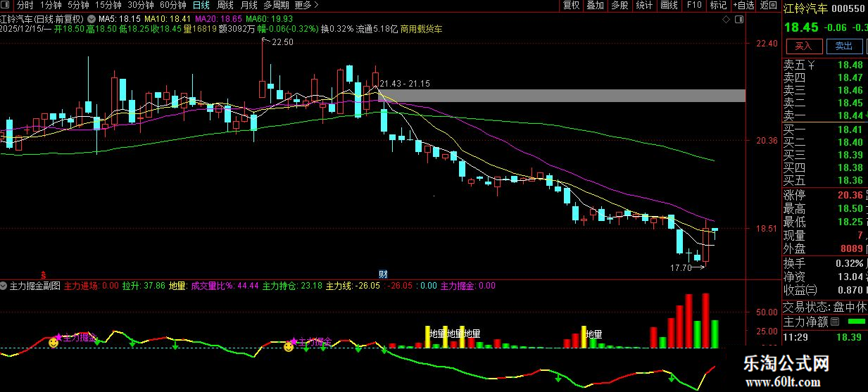Click the 标记 mark button
The image size is (868, 392).
(x=718, y=5)
